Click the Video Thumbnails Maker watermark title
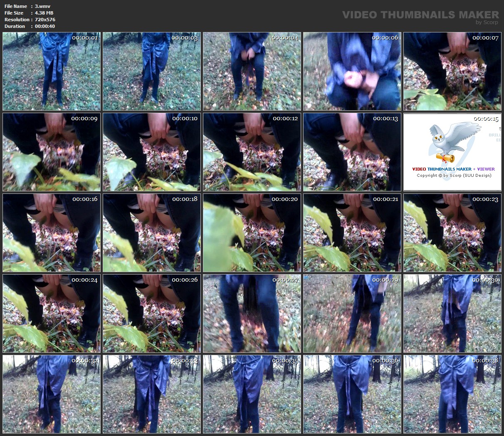The height and width of the screenshot is (436, 504). pos(420,15)
